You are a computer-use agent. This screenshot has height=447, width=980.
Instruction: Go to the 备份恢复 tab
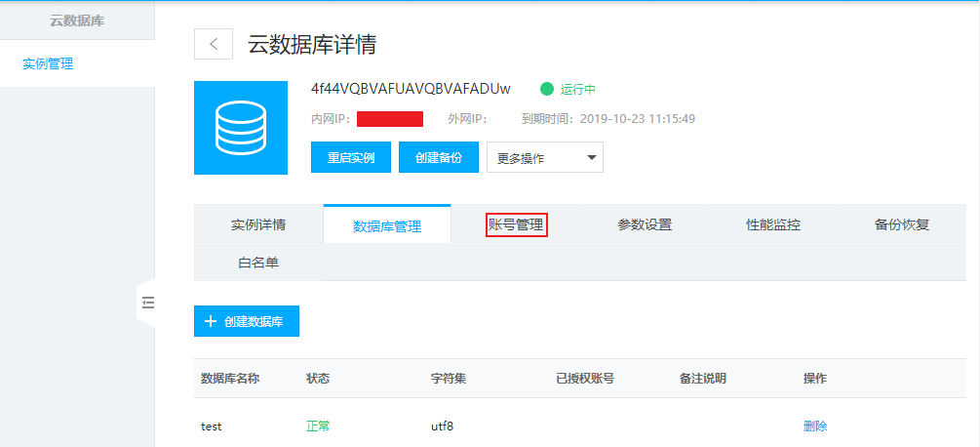point(902,224)
